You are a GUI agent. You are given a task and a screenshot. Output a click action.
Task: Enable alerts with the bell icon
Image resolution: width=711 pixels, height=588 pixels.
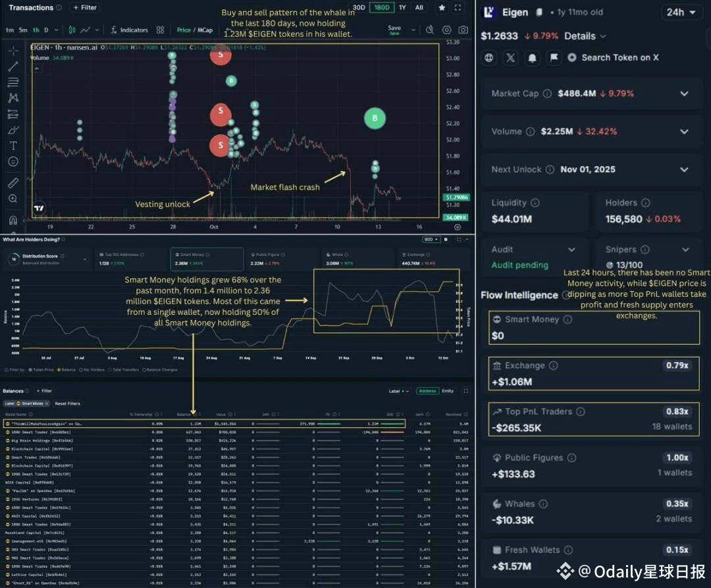tap(533, 57)
